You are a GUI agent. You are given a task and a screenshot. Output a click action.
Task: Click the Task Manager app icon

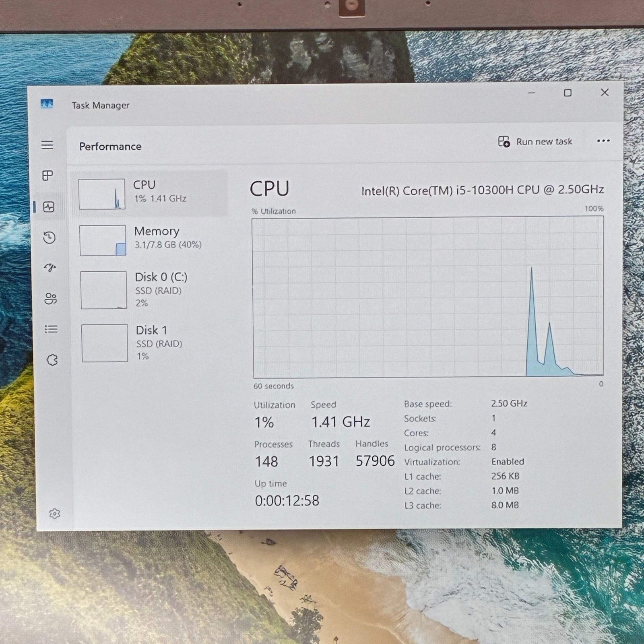tap(47, 104)
